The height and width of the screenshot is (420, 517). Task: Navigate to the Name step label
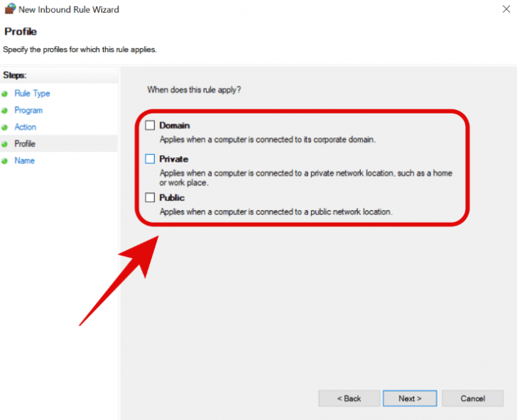(24, 161)
